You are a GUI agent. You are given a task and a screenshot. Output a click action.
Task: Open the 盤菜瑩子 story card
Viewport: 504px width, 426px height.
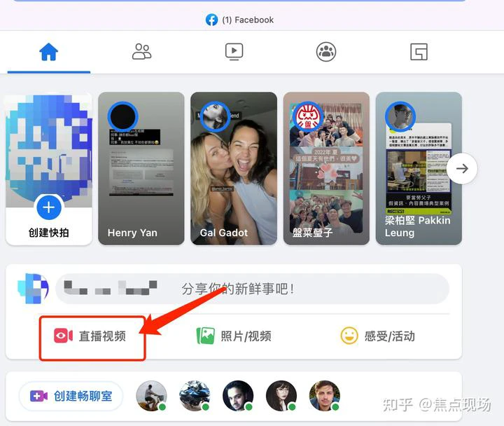[x=326, y=168]
